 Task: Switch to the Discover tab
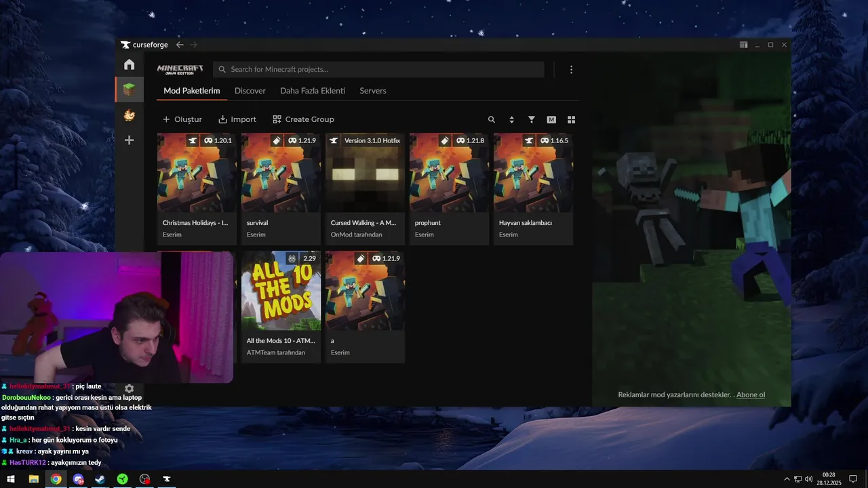coord(250,91)
